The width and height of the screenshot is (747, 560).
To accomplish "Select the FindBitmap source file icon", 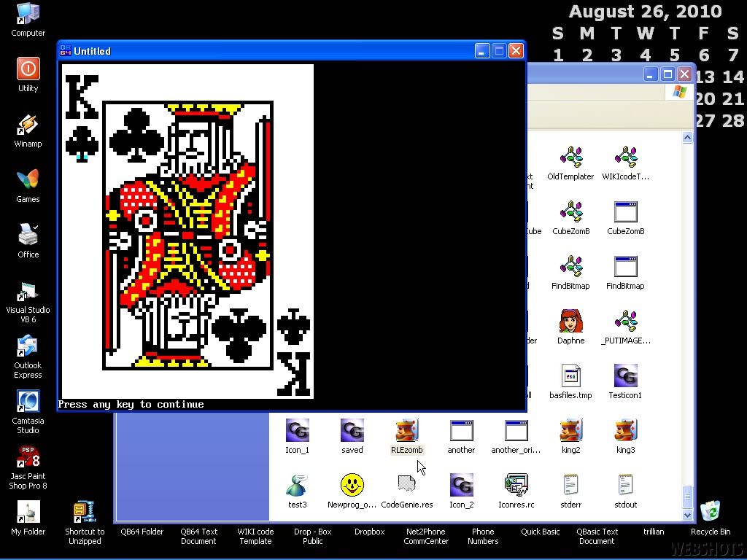I will 570,273.
